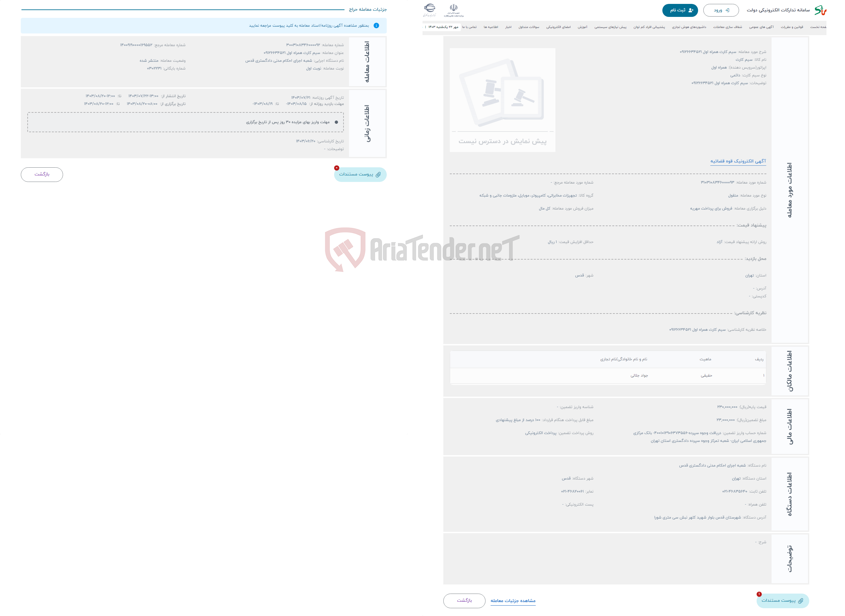Click the بازگشت (Back) button left panel
Viewport: 845px width, 616px height.
42,174
